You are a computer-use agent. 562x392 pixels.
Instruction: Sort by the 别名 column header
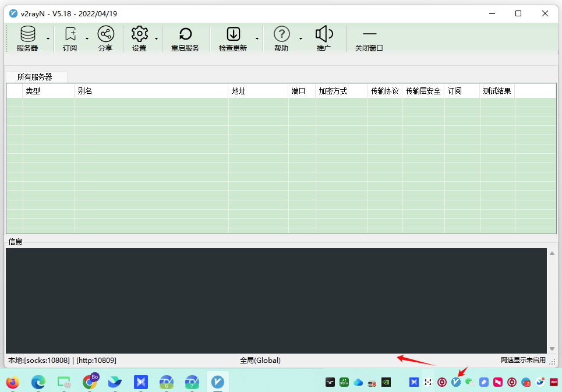(151, 91)
